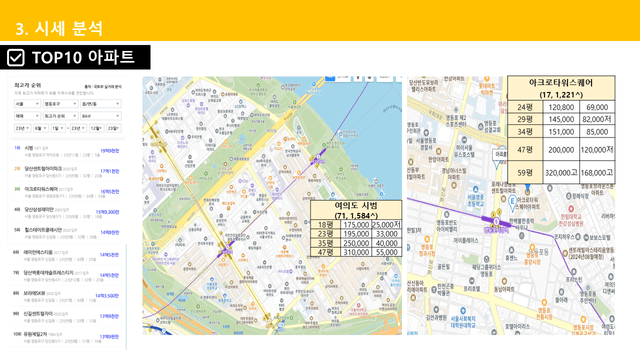The height and width of the screenshot is (360, 640).
Task: Click the 최고가 순위 panel heading
Action: tap(27, 85)
